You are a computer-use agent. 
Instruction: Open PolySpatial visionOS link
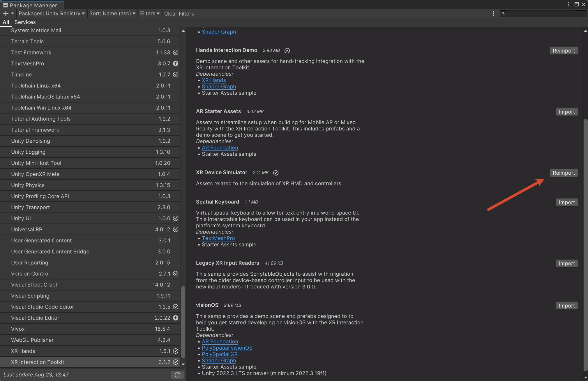coord(227,348)
